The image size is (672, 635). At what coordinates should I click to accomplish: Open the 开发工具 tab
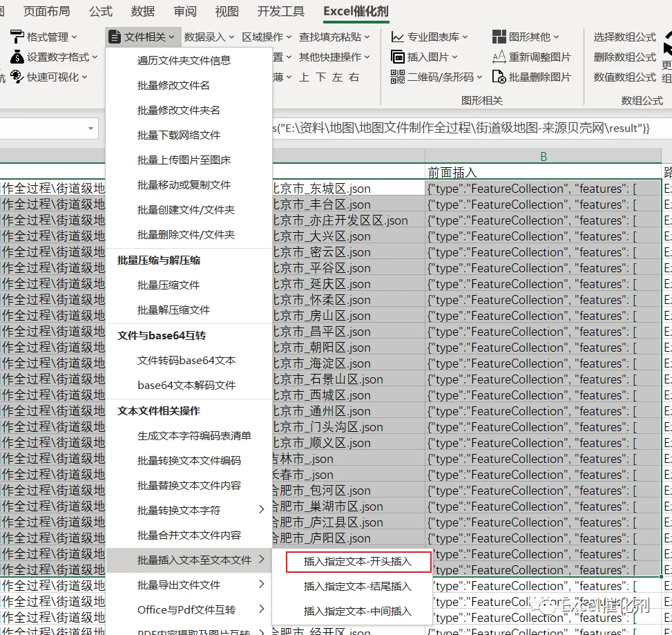[280, 11]
